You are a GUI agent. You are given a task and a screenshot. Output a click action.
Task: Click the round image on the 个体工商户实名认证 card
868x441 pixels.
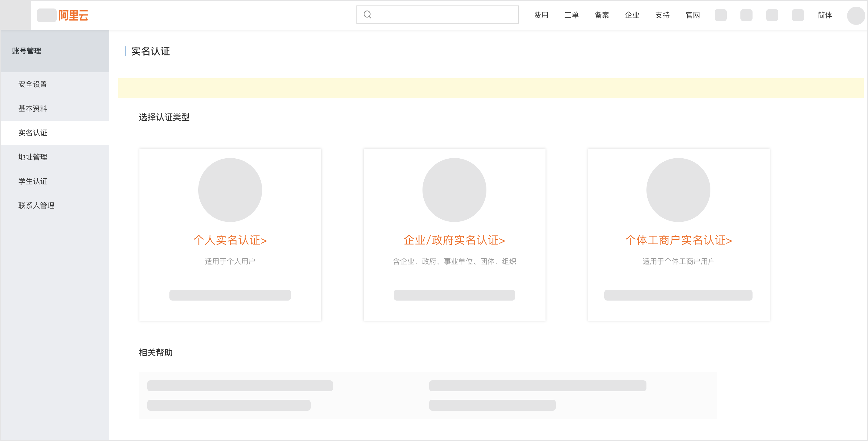point(679,190)
